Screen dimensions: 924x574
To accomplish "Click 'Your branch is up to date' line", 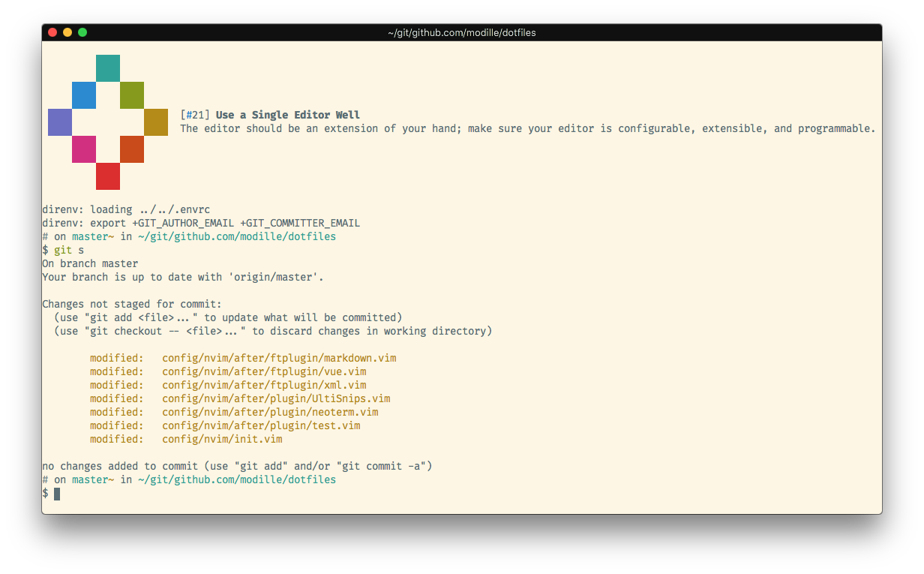I will [x=183, y=277].
